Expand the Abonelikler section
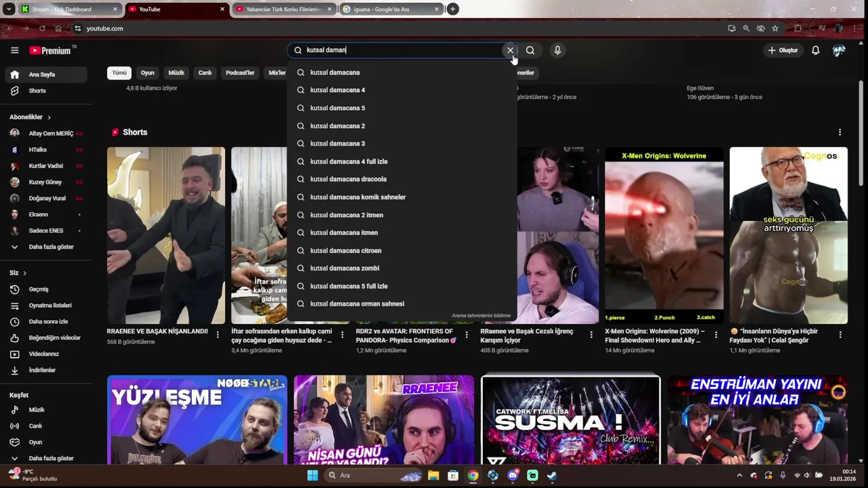The image size is (868, 488). [x=30, y=117]
